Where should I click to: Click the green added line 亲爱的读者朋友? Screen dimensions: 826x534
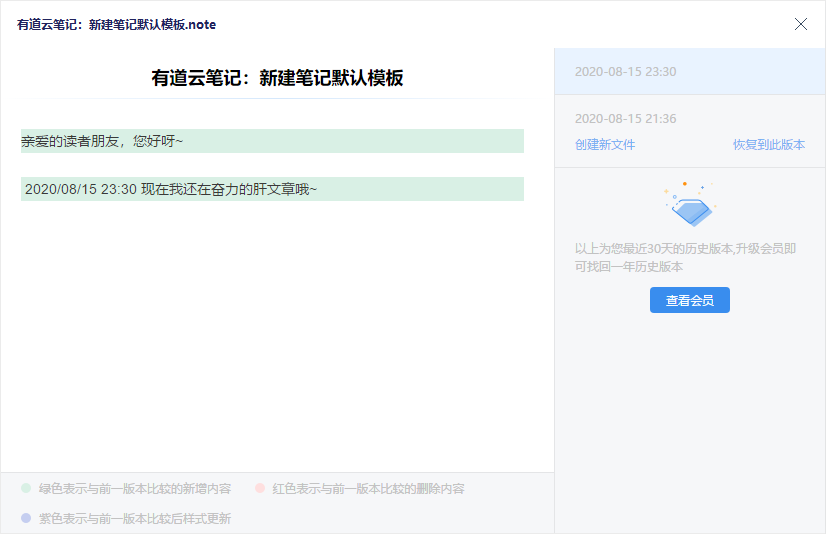272,141
